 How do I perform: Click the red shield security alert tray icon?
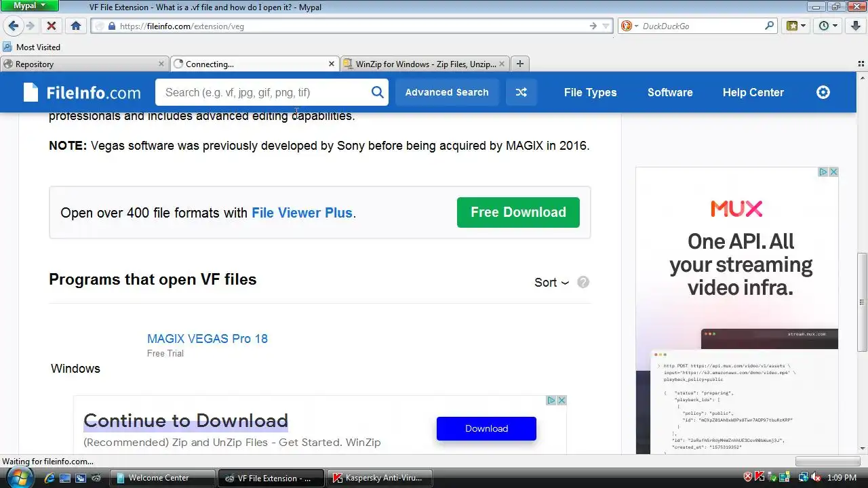pos(748,478)
